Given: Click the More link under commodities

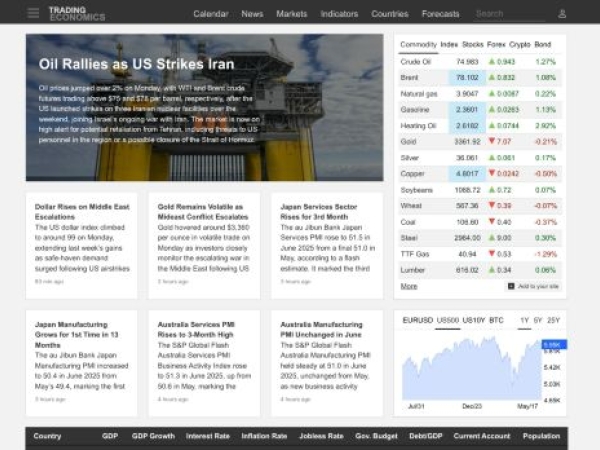Looking at the screenshot, I should (x=409, y=286).
